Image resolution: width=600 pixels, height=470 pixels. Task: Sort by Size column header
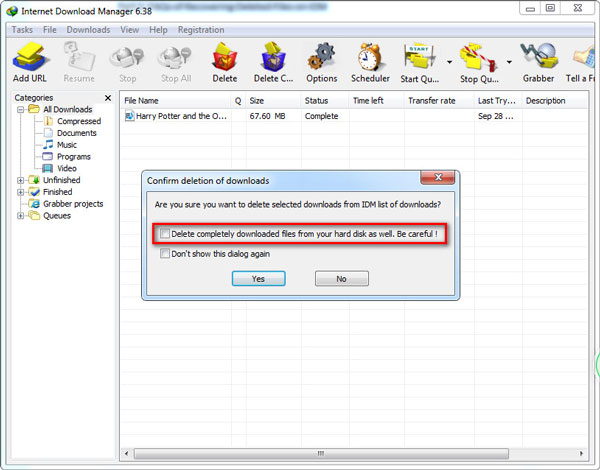tap(274, 101)
